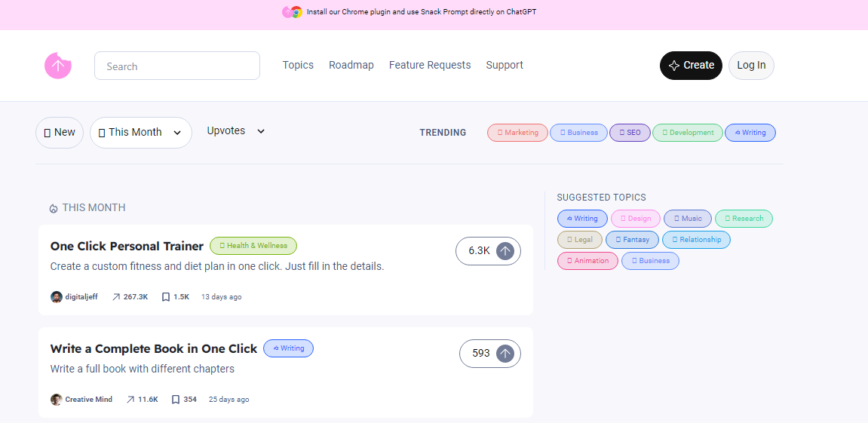This screenshot has height=423, width=868.
Task: Open digitaljeff's author profile name
Action: click(x=81, y=297)
